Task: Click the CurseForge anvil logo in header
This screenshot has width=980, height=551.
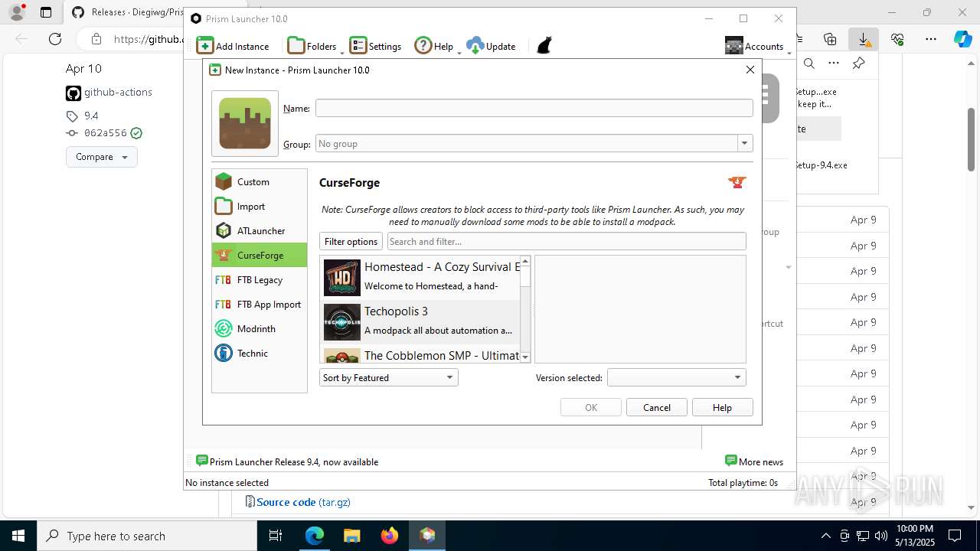Action: pos(737,182)
